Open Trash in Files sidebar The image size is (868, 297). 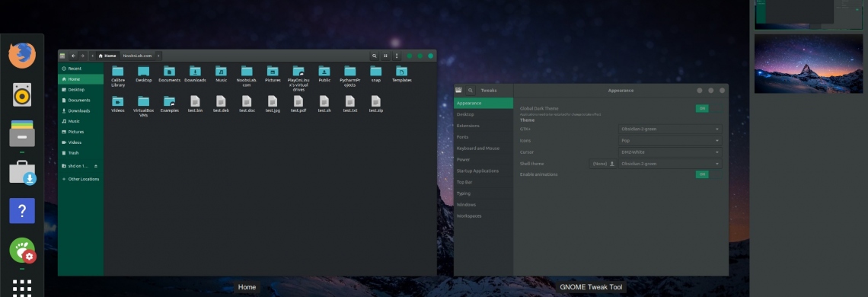coord(81,153)
